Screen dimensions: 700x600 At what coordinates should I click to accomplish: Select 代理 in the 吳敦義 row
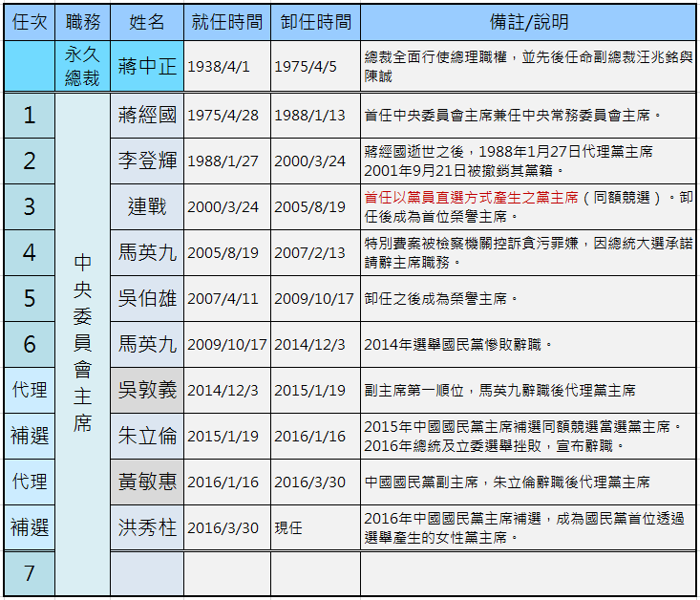pyautogui.click(x=30, y=390)
